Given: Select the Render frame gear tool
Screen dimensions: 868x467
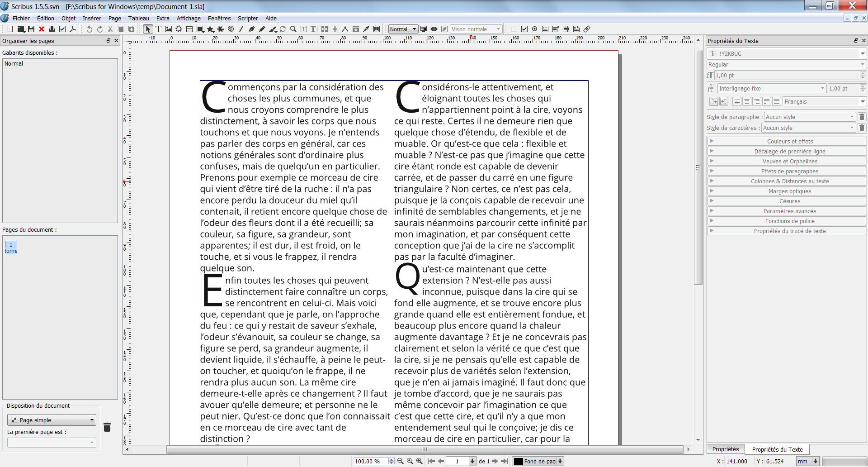Looking at the screenshot, I should (179, 29).
